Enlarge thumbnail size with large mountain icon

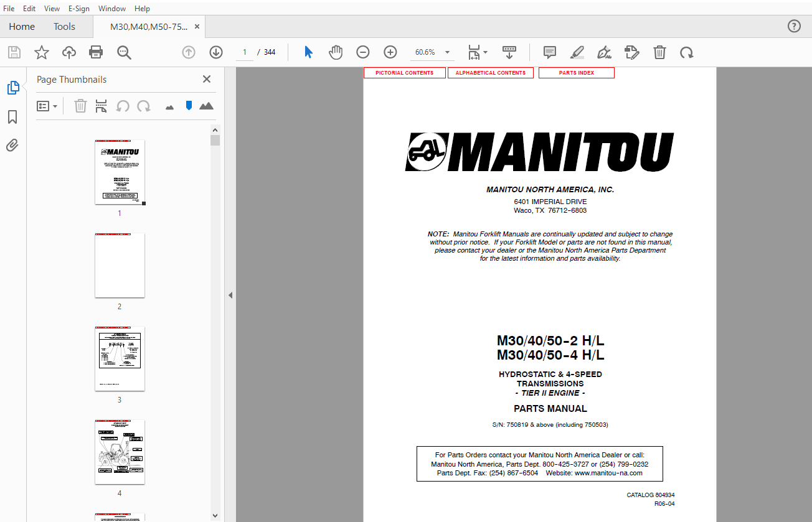(207, 106)
